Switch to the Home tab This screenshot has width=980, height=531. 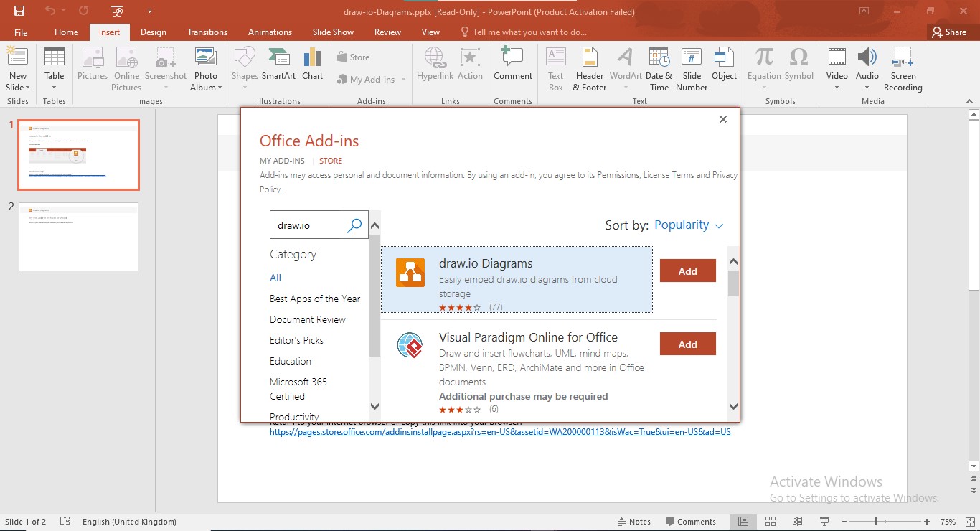coord(67,32)
